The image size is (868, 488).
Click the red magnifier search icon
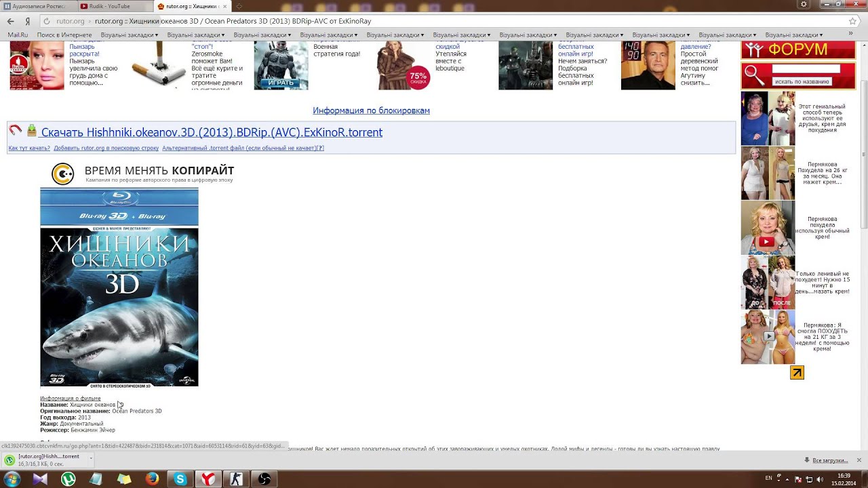[x=753, y=74]
